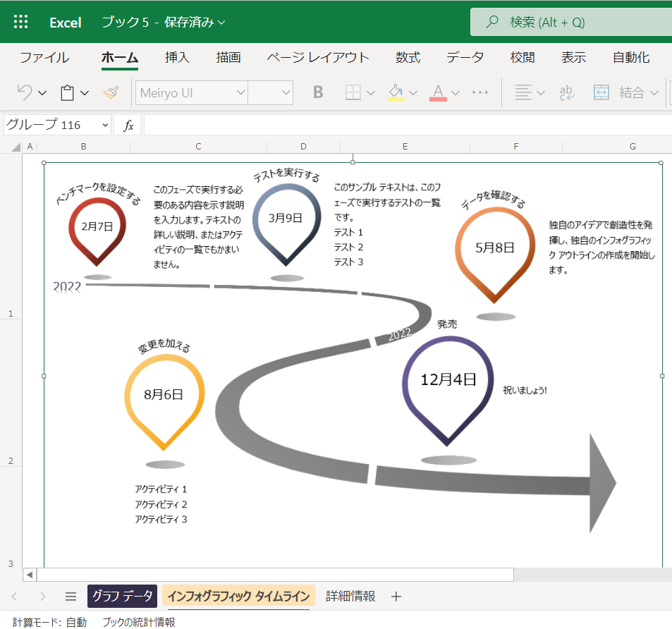Click ブックの統計情報 in status bar
672x629 pixels.
pyautogui.click(x=139, y=622)
